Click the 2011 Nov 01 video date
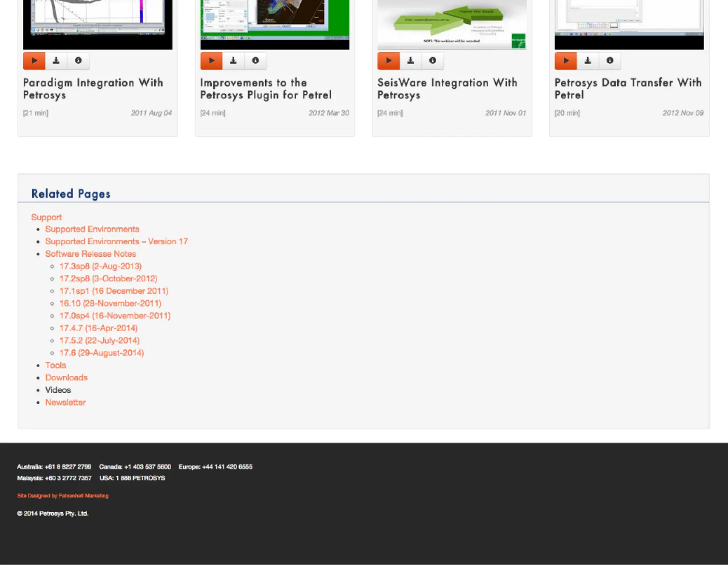 (x=506, y=113)
